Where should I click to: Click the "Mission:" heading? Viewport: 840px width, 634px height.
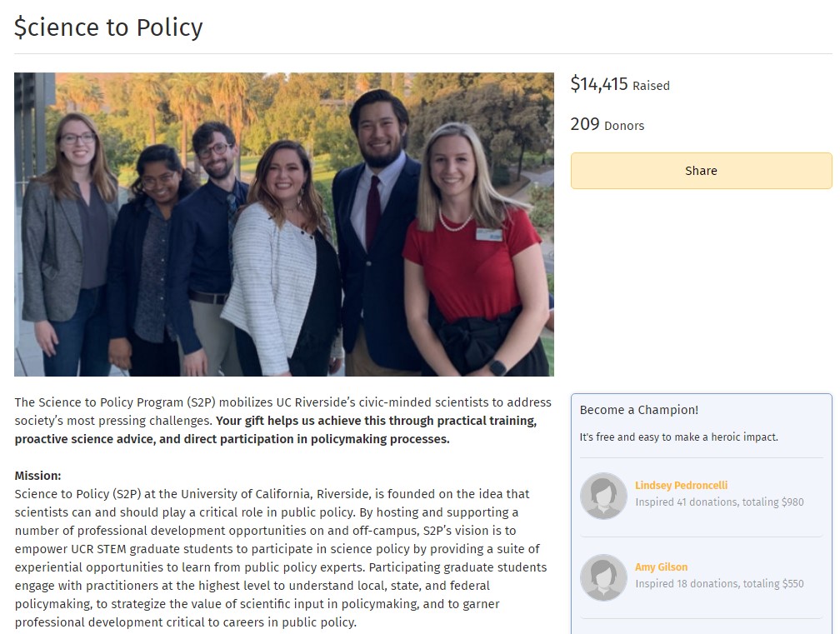point(37,476)
